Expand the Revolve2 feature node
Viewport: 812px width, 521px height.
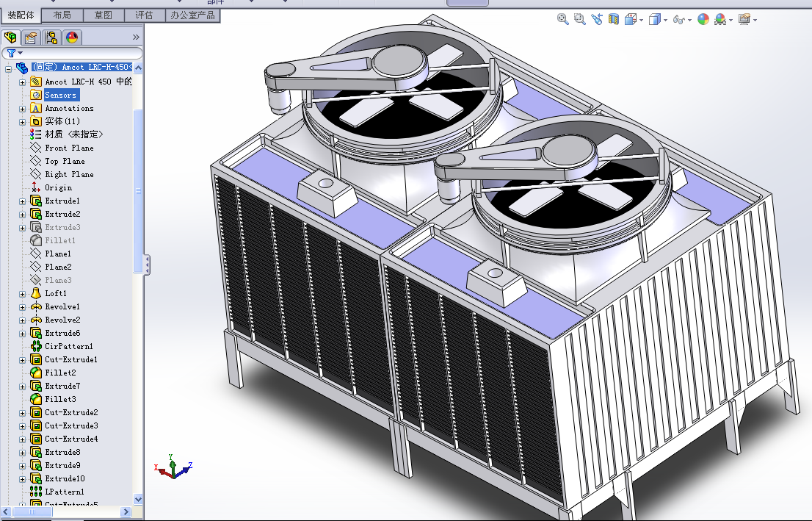click(22, 320)
